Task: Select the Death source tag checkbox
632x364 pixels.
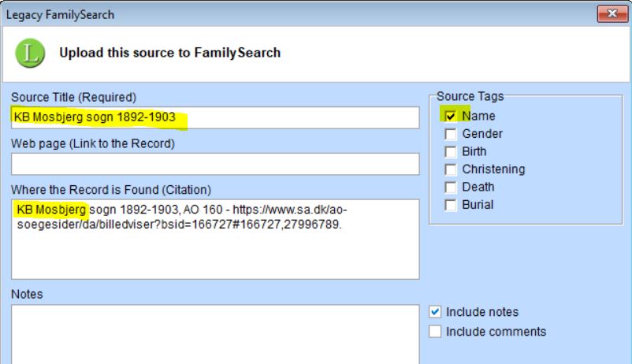Action: click(450, 187)
